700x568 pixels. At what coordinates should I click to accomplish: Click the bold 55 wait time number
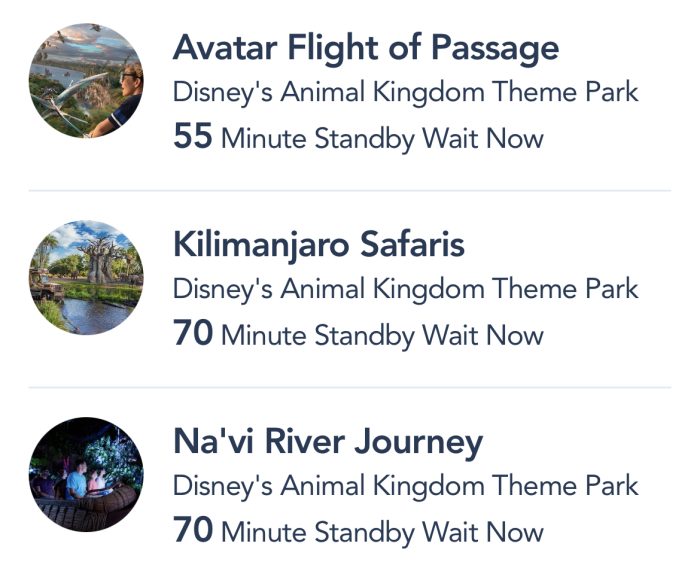[192, 136]
